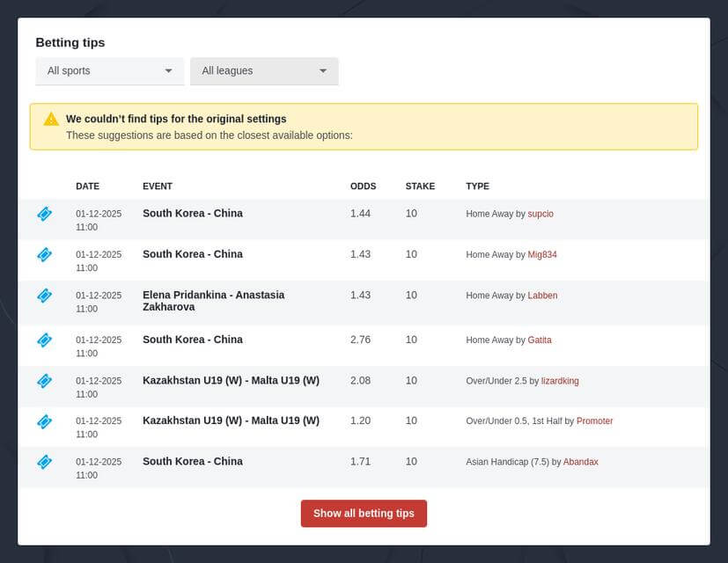Click the Gatita tipster link
728x563 pixels.
(x=540, y=340)
